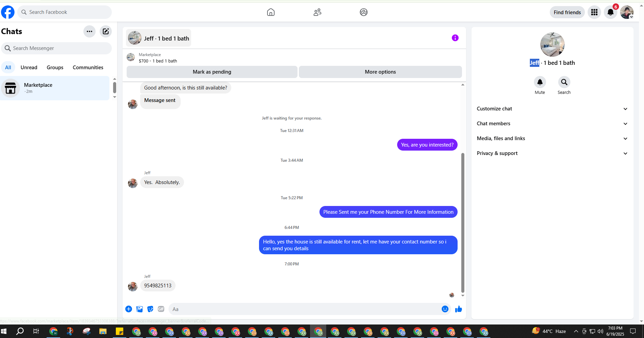
Task: Open the Jeff · 1 bed 1 bath header
Action: pos(158,38)
